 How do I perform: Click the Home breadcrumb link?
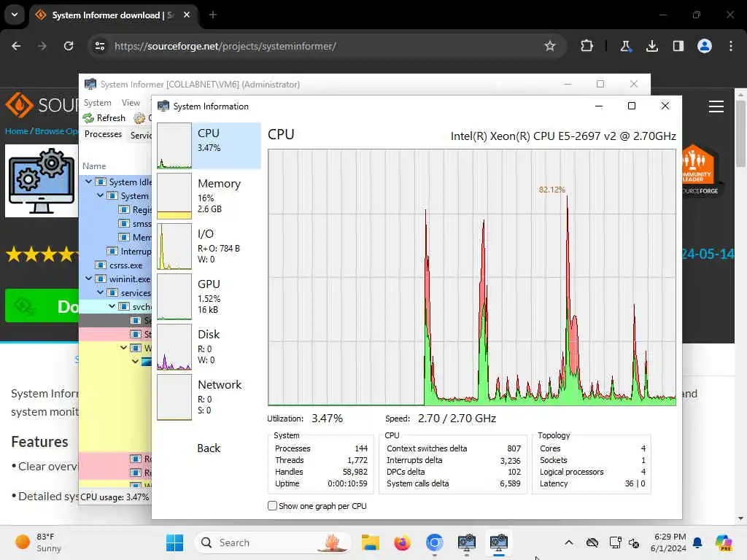[x=16, y=131]
